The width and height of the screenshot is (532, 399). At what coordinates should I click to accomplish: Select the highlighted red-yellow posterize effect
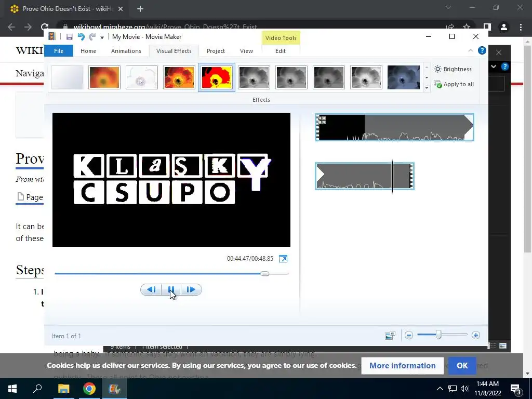[217, 77]
